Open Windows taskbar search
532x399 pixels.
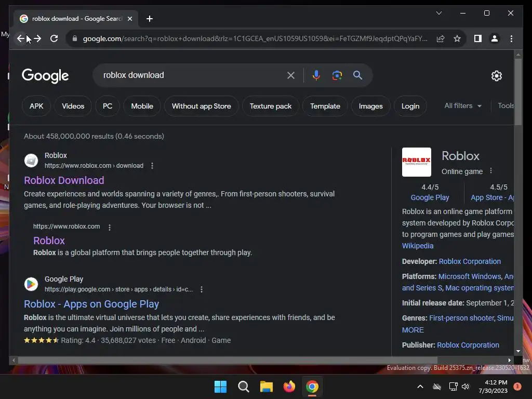(x=243, y=387)
